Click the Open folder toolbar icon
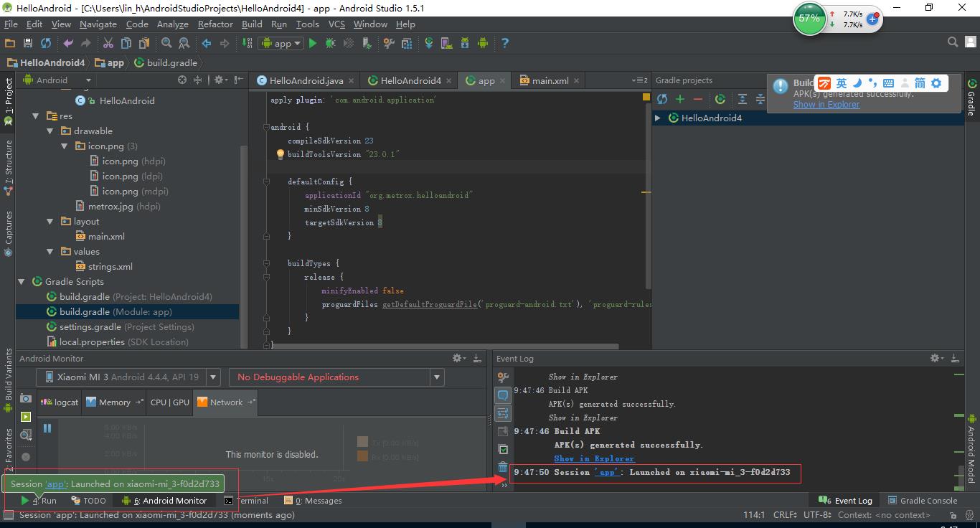 (11, 43)
